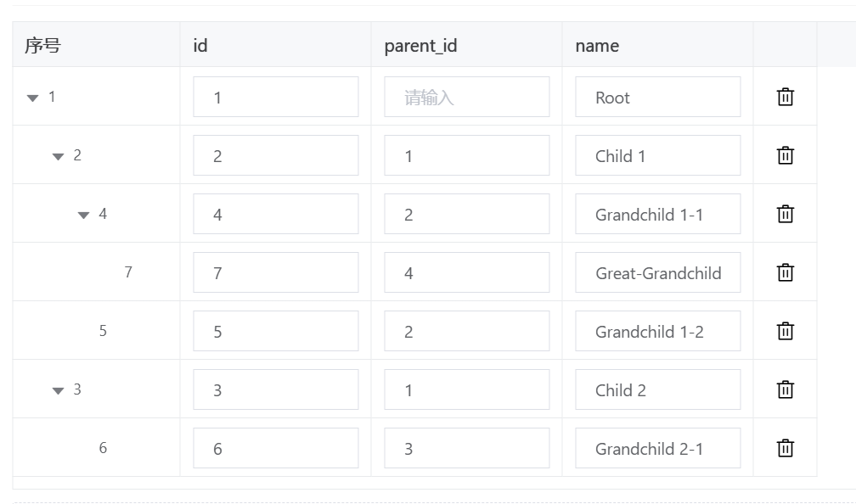The width and height of the screenshot is (856, 504).
Task: Collapse tree row 2 (Child 1)
Action: pos(59,156)
